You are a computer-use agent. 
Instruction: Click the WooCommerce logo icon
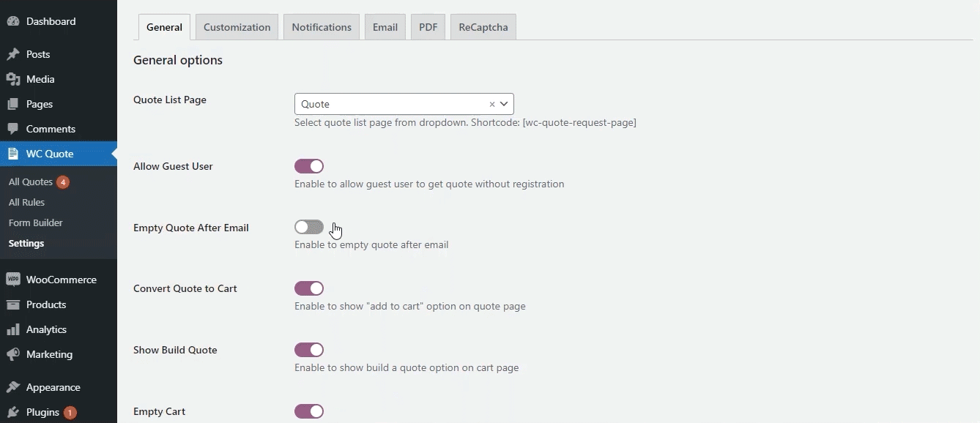(x=13, y=280)
